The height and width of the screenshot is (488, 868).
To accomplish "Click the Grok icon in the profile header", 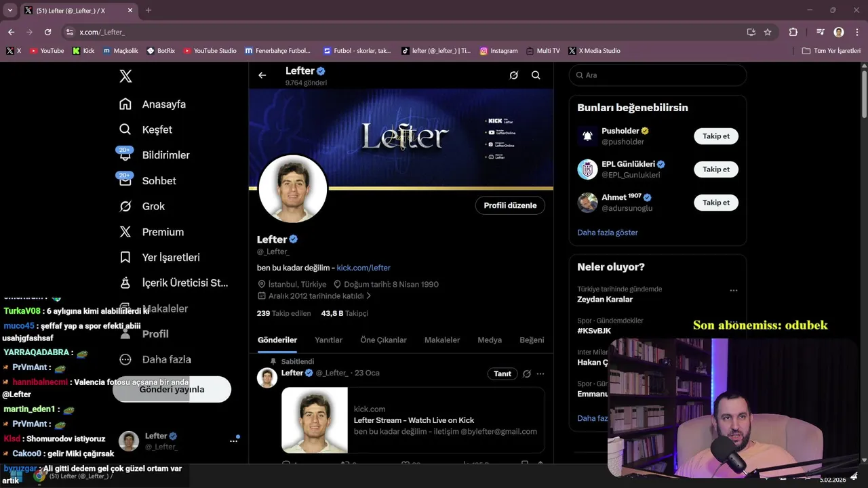I will 514,75.
